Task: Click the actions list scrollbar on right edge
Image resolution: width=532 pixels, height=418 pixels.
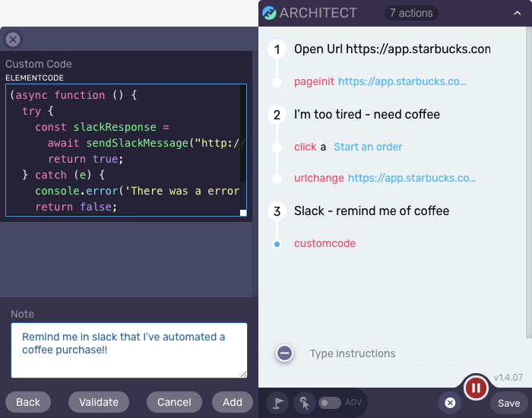Action: coord(529,182)
